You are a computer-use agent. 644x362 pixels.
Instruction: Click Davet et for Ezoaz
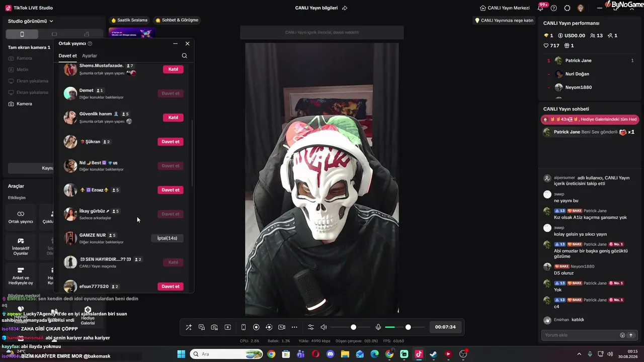[x=171, y=190]
